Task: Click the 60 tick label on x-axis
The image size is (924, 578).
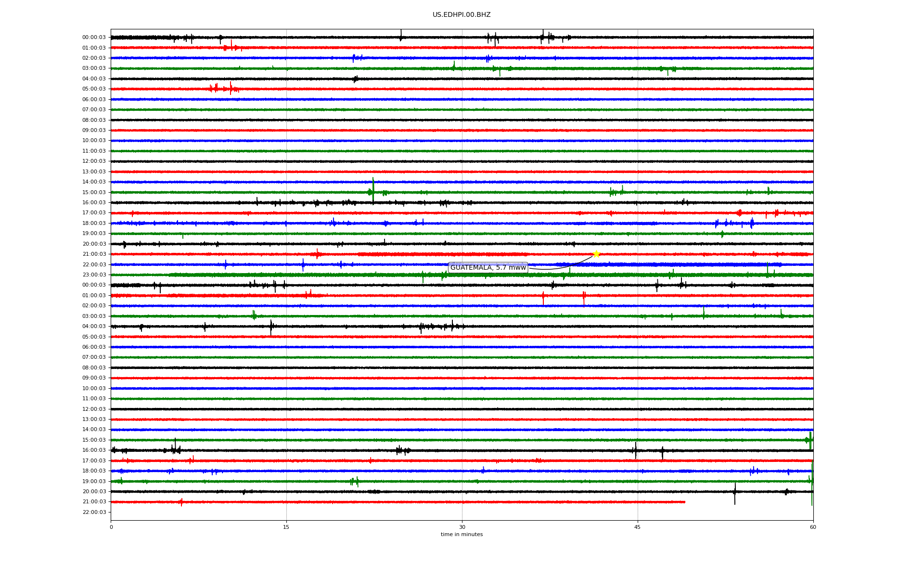Action: pyautogui.click(x=813, y=527)
